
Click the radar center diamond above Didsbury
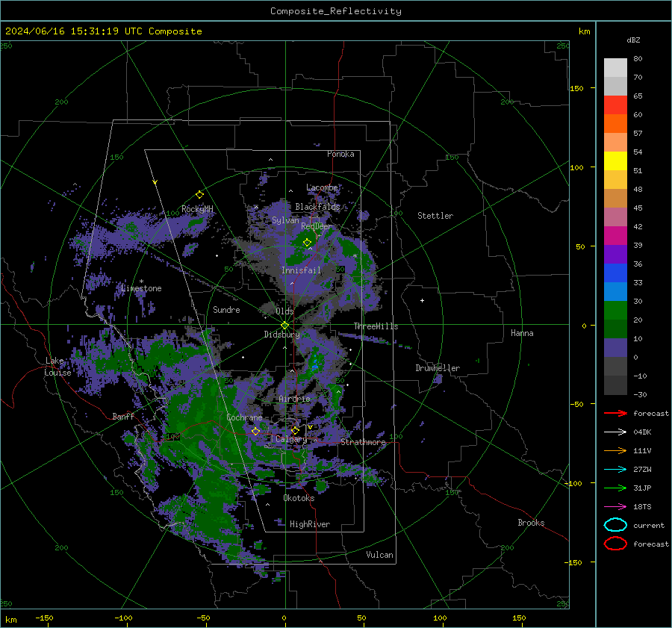[284, 326]
